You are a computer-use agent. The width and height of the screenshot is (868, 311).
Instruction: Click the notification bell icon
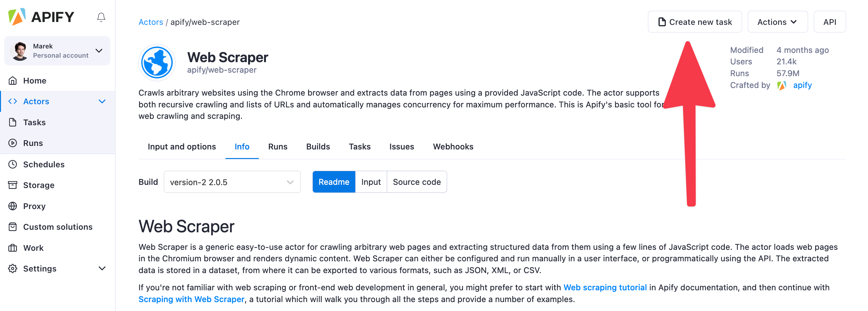(x=101, y=17)
